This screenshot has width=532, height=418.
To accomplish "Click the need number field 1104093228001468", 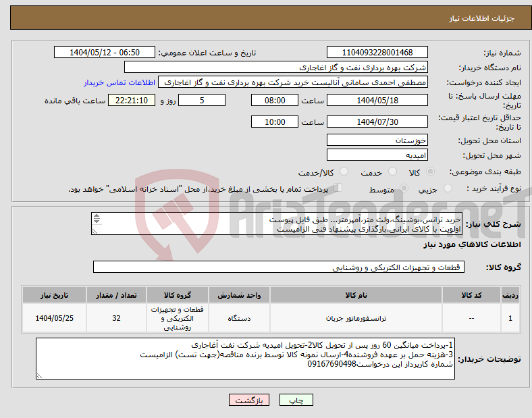I will 377,53.
